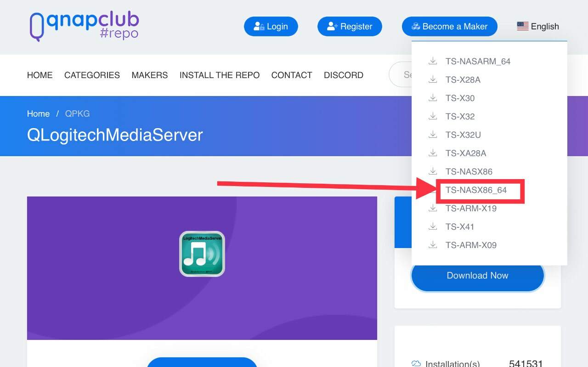Click download icon beside TS-X28A
The height and width of the screenshot is (367, 588).
tap(433, 79)
